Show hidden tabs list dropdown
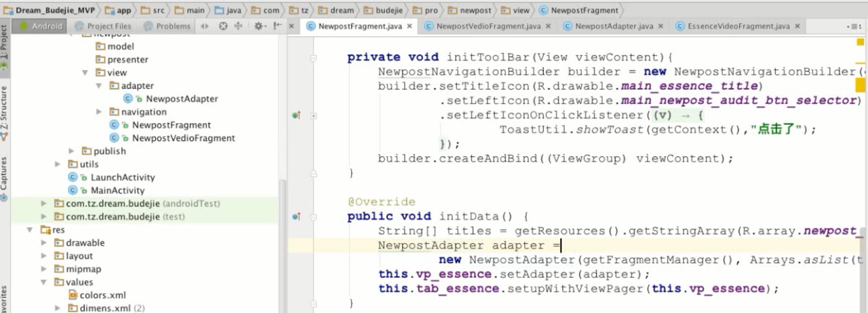 856,26
